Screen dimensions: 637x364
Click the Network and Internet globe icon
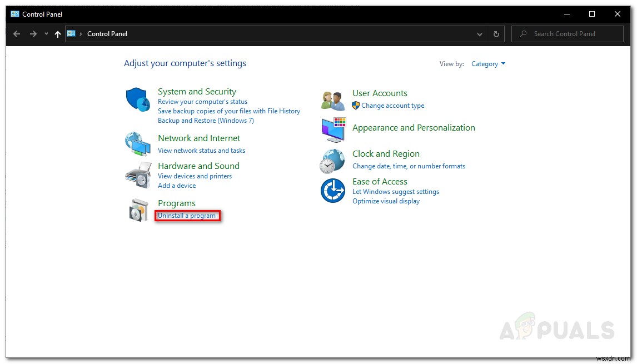point(138,144)
